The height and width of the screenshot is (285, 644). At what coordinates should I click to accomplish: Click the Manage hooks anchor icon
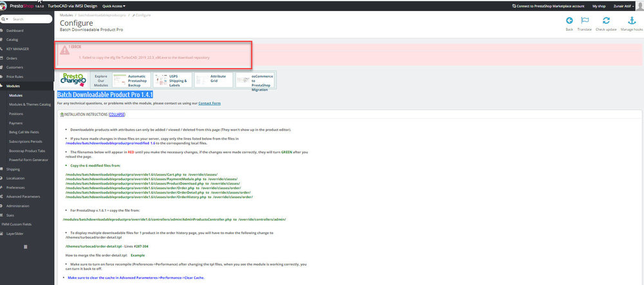pos(632,21)
